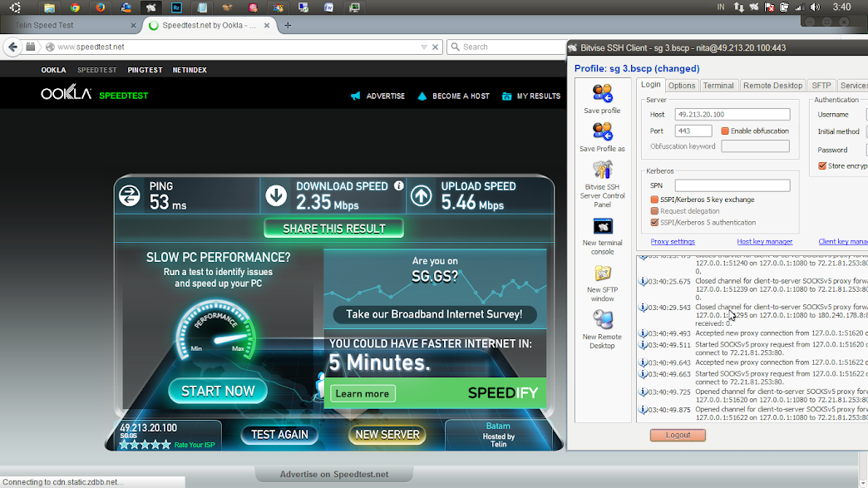Click the volume speaker tray icon
Screen dimensions: 868x488
(x=815, y=7)
